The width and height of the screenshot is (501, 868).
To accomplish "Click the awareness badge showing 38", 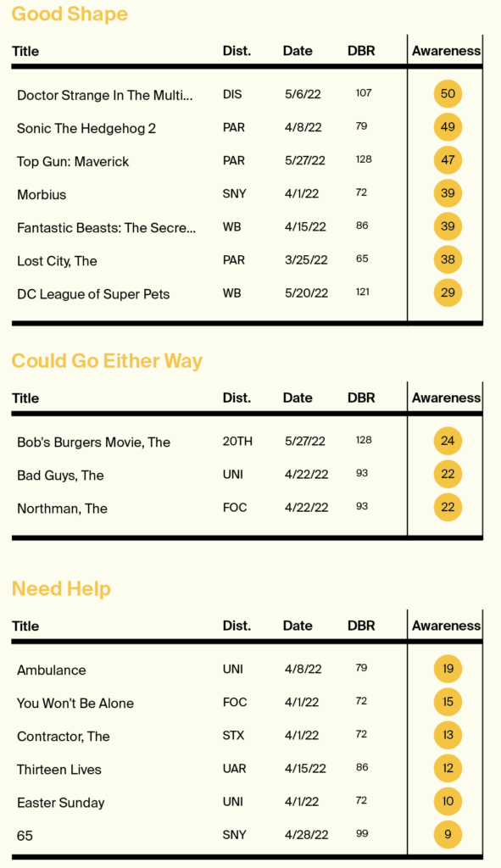I will pos(448,259).
